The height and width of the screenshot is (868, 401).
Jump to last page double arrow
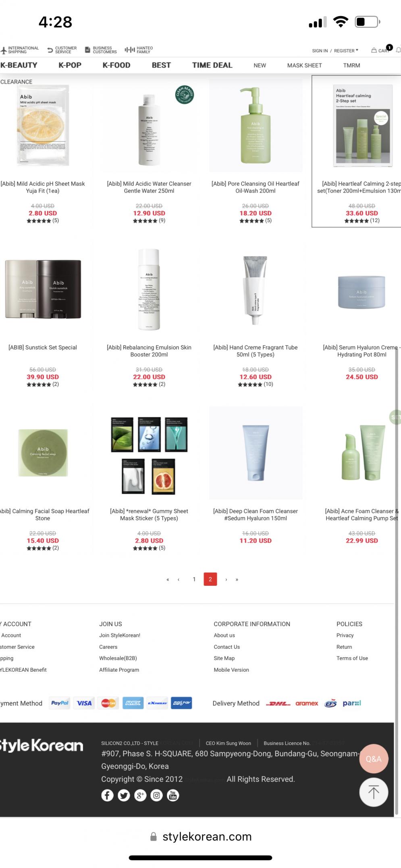(x=237, y=579)
